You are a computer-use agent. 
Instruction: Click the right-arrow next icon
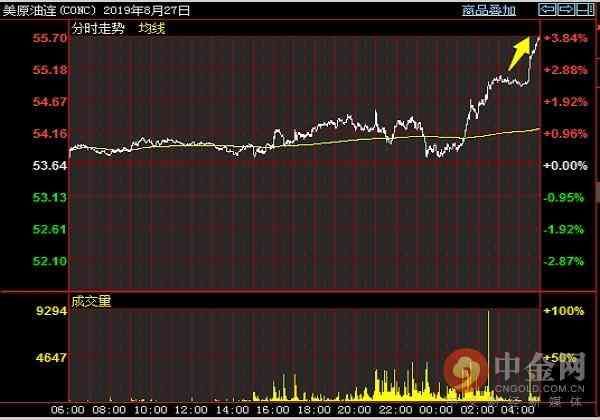[566, 10]
